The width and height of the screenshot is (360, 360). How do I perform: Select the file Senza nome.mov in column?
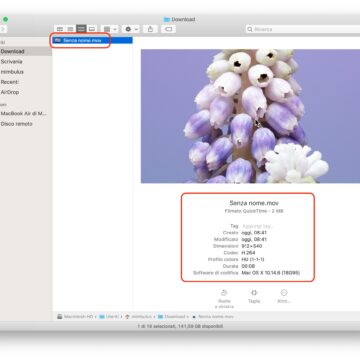pyautogui.click(x=92, y=40)
